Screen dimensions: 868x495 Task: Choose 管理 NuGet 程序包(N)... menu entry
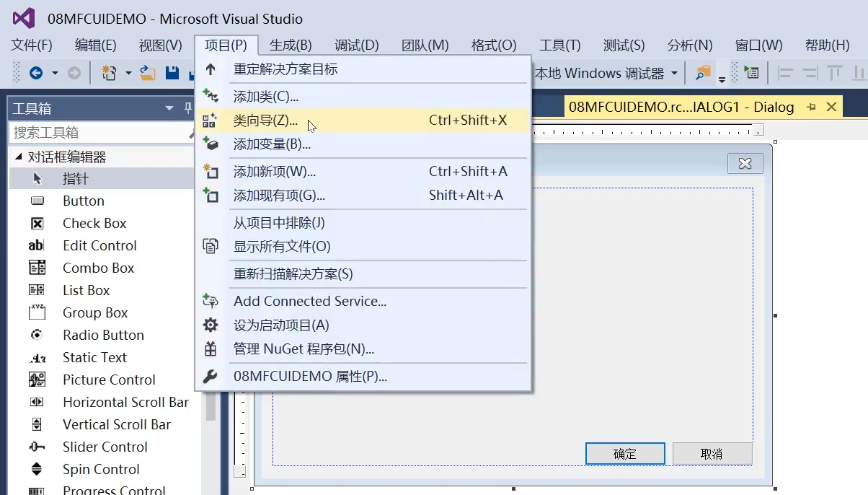click(363, 349)
